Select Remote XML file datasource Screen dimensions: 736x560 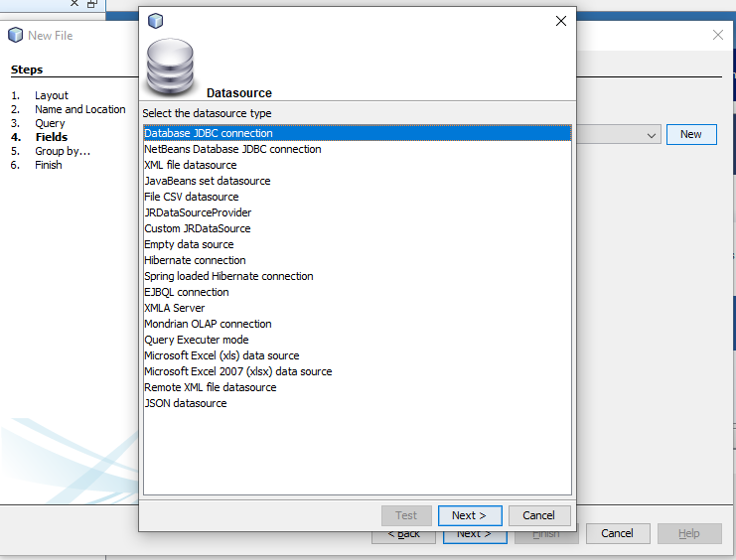click(x=358, y=387)
